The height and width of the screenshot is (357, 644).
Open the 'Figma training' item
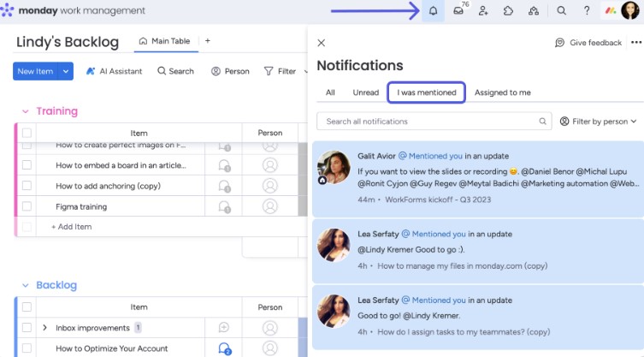(x=81, y=206)
